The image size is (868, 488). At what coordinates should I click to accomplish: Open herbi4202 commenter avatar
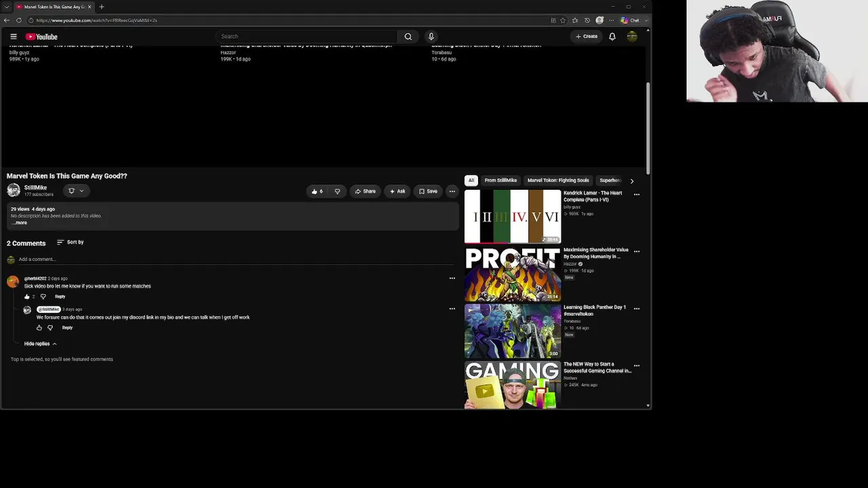click(13, 282)
